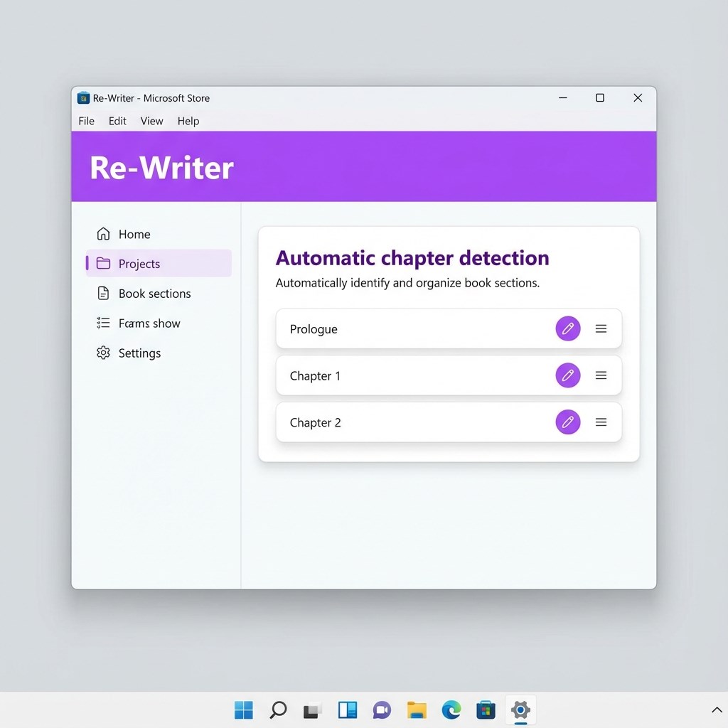
Task: Click the Re-Writer app icon in titlebar
Action: [x=83, y=97]
